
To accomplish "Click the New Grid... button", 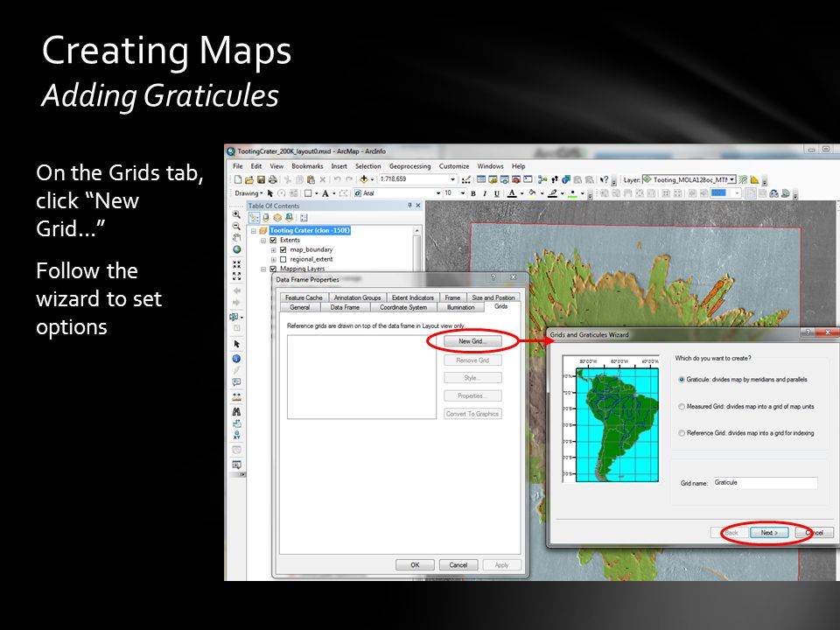I will click(x=472, y=341).
